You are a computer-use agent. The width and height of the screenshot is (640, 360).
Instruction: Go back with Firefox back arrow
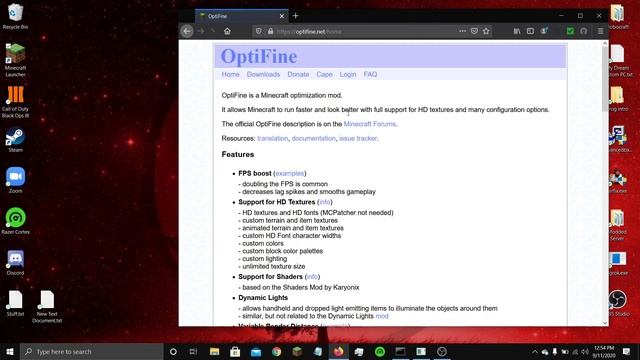coord(187,31)
